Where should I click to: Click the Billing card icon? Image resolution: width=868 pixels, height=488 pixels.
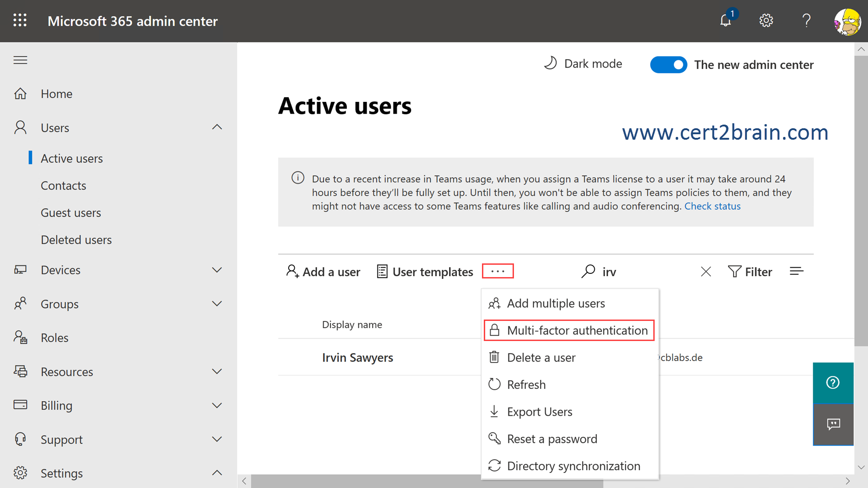[21, 405]
